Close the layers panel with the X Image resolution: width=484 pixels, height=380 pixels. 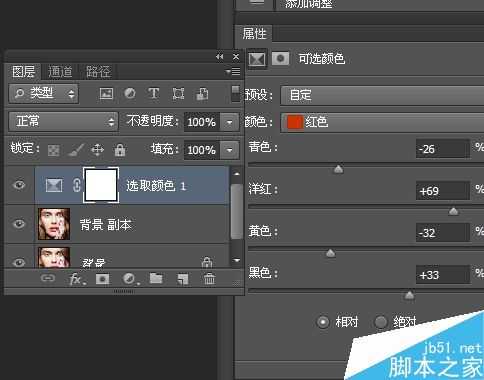pos(236,57)
